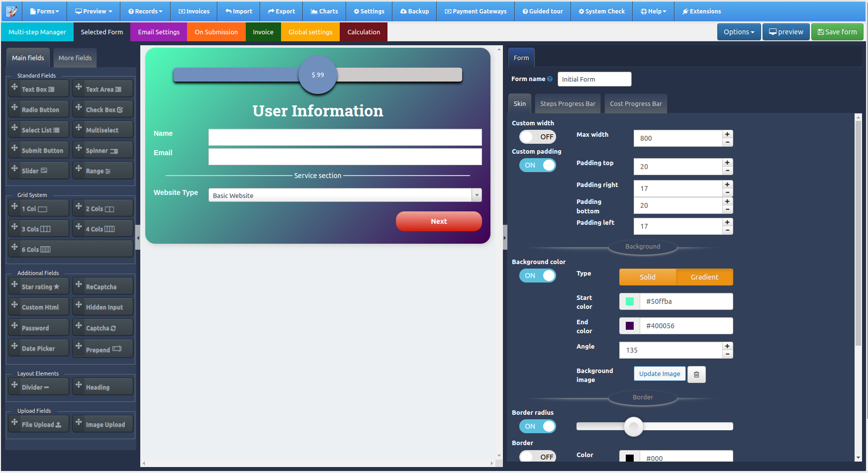Select the gradient start color swatch
The height and width of the screenshot is (473, 868).
tap(629, 301)
